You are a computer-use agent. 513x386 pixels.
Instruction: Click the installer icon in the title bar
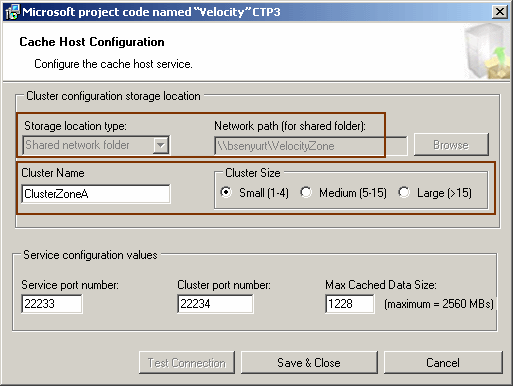[x=12, y=13]
